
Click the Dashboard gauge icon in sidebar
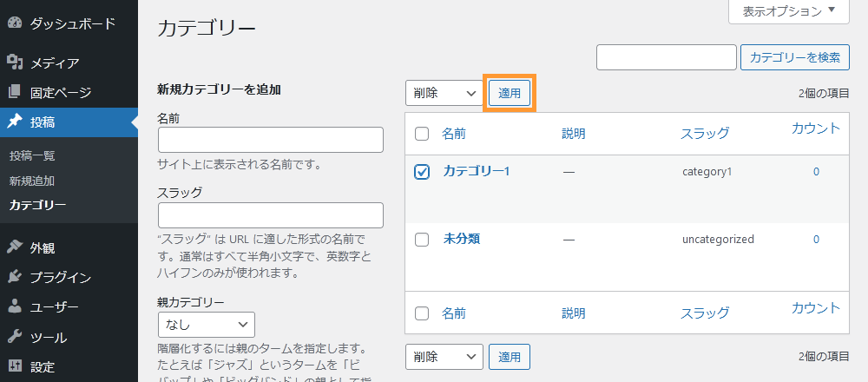point(15,23)
